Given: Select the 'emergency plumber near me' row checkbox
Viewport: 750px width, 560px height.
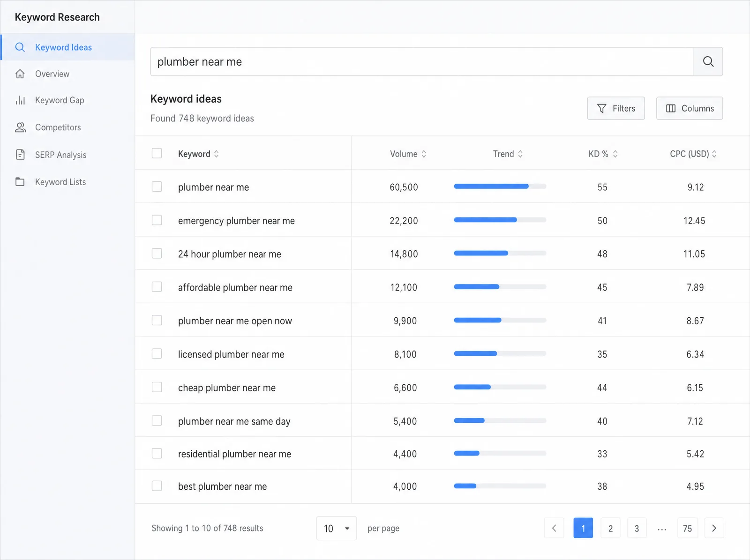Looking at the screenshot, I should (157, 220).
